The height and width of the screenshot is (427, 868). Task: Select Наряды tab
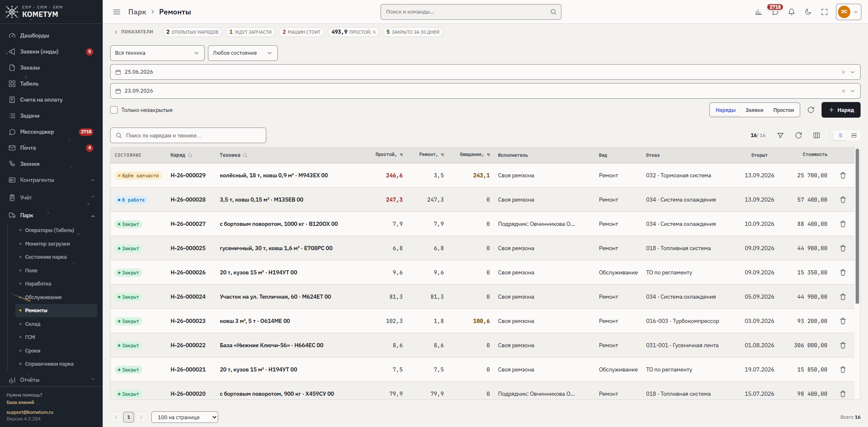[x=725, y=110]
